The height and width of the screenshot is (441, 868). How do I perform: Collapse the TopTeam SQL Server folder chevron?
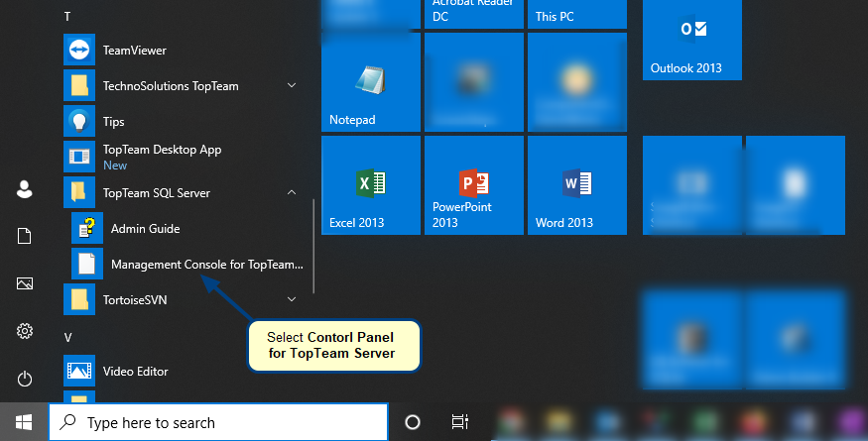pos(292,192)
